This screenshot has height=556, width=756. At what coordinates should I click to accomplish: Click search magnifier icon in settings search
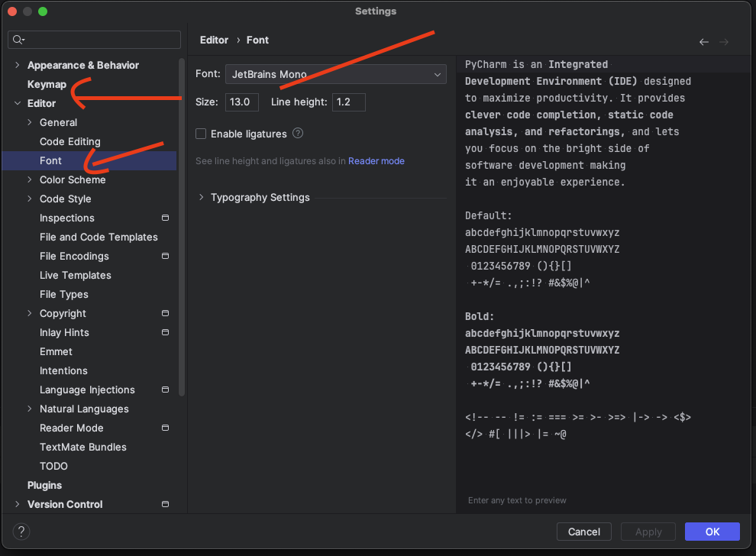pos(18,40)
